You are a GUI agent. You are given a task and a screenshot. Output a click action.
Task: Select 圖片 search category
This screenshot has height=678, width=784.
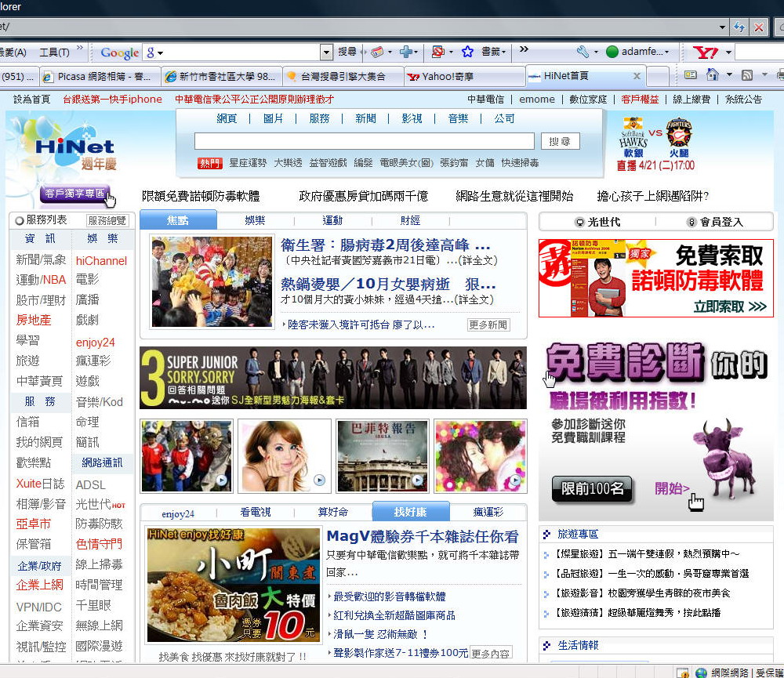[273, 118]
